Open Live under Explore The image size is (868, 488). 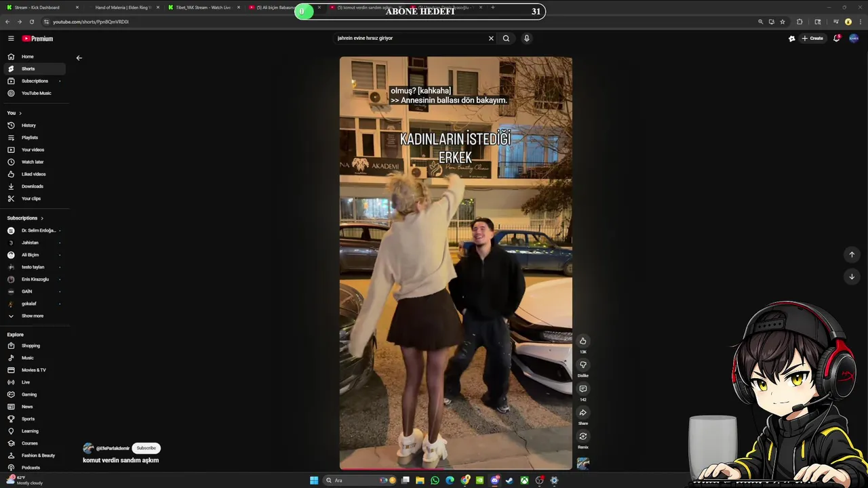[34, 382]
